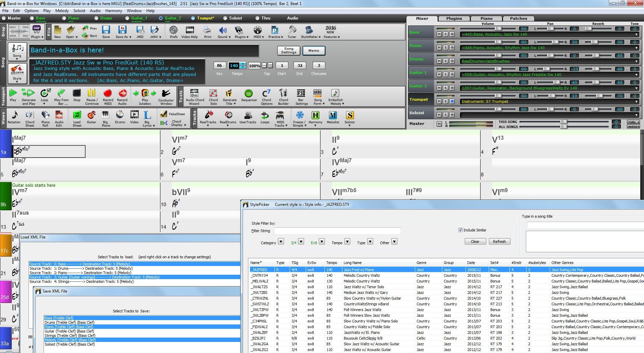Screen dimensions: 644x353
Task: Select the Trumpet track radio button
Action: (193, 18)
